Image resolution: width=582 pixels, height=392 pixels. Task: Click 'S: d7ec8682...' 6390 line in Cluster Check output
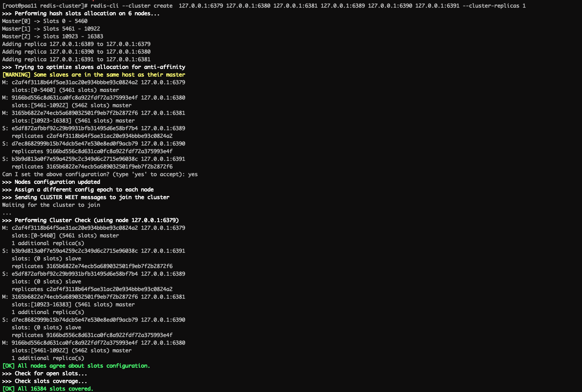pos(94,320)
